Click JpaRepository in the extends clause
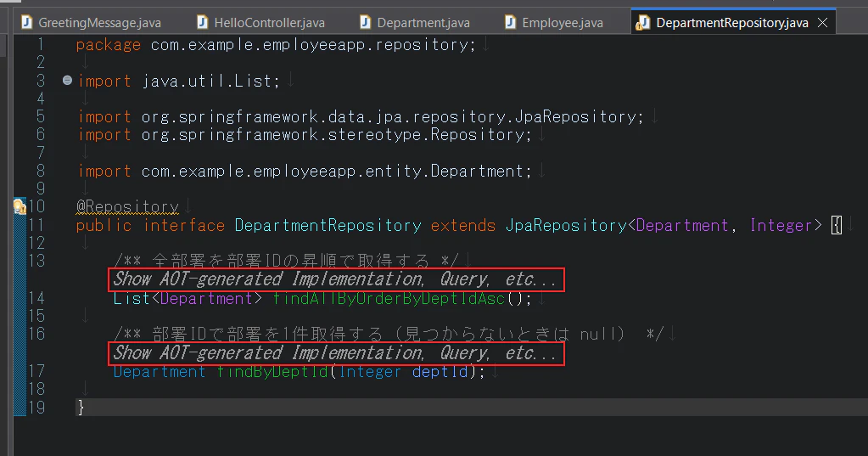The image size is (868, 456). point(566,226)
